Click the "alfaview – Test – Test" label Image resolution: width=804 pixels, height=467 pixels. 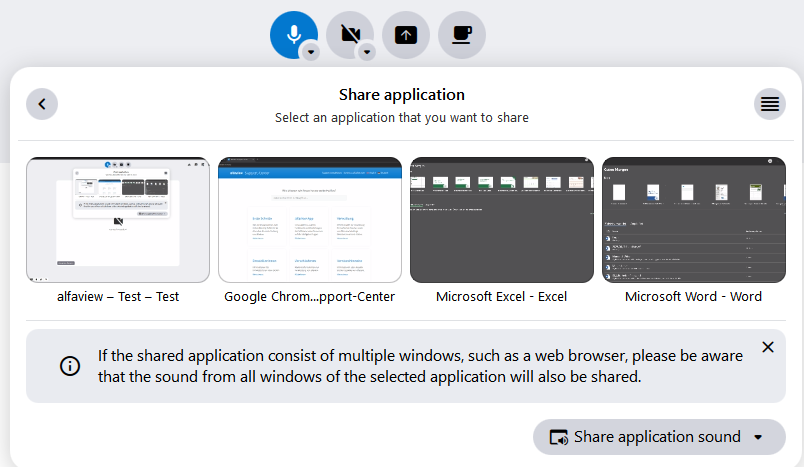(x=118, y=296)
